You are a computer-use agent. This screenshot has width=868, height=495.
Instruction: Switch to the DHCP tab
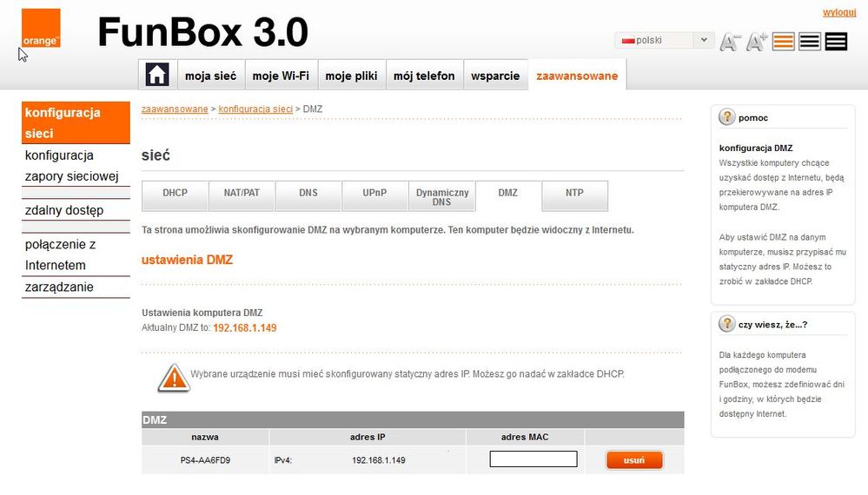pos(175,194)
